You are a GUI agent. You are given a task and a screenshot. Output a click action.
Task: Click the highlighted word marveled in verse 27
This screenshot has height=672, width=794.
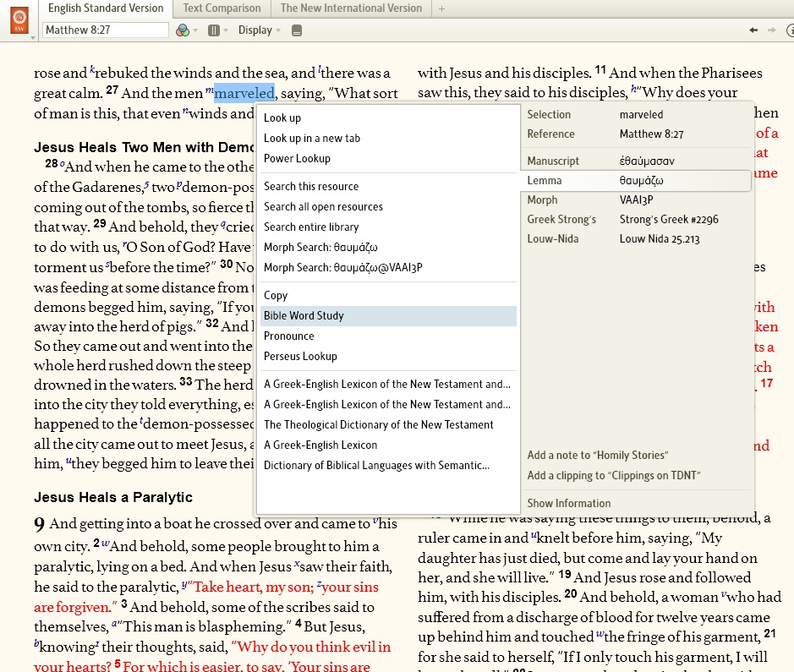(244, 93)
